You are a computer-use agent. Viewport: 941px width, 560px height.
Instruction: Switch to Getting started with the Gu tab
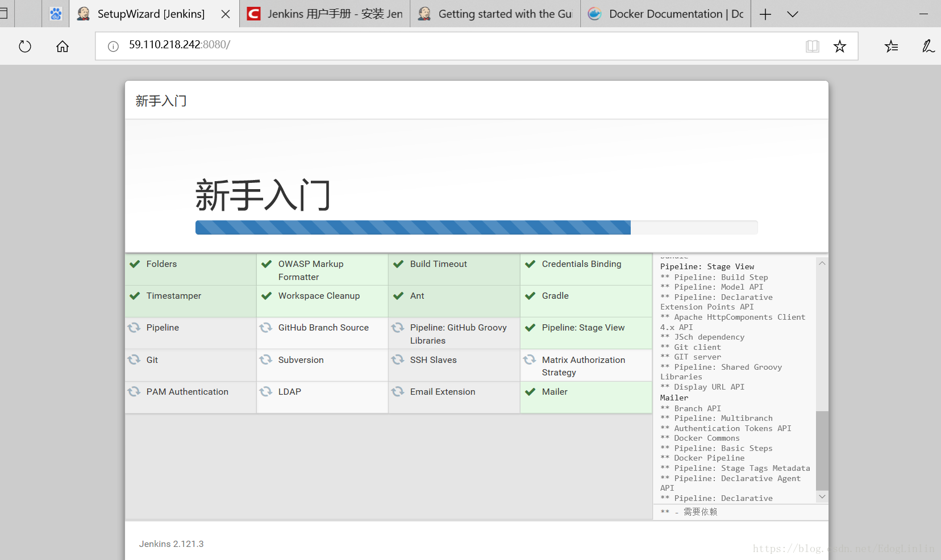point(495,14)
